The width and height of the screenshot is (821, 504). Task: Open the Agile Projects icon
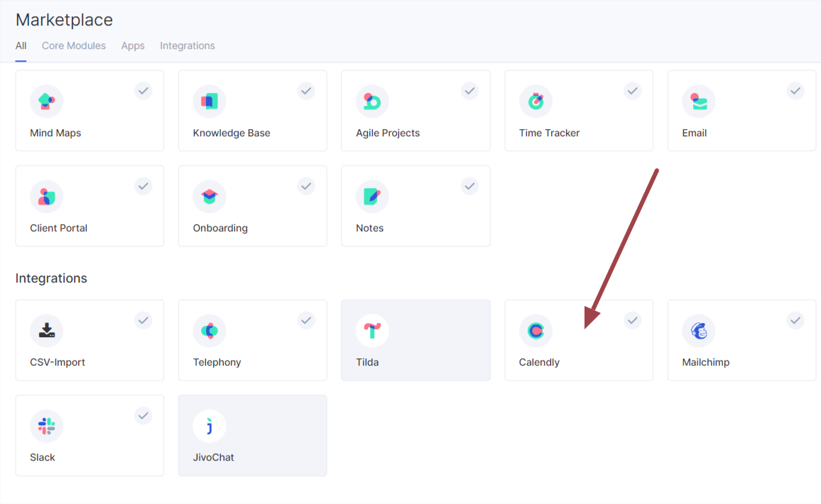[x=372, y=101]
